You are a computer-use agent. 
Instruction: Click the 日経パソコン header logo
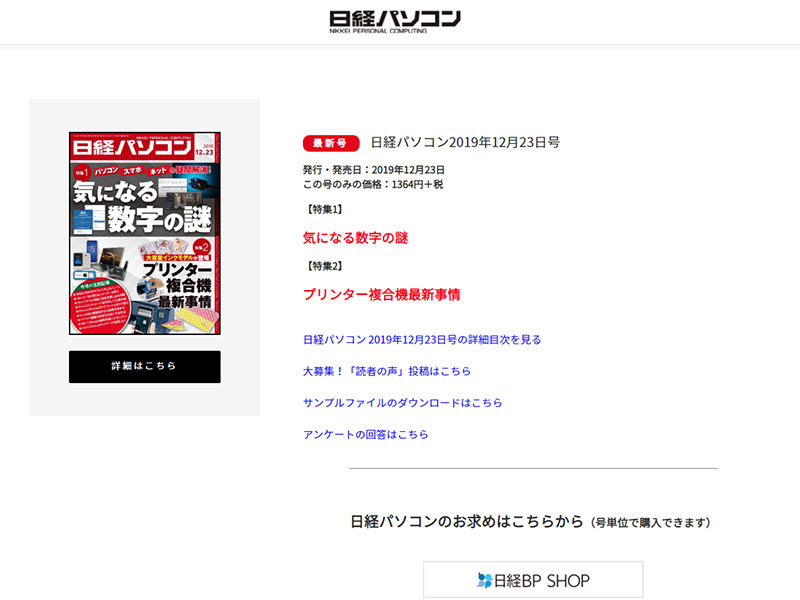(x=394, y=21)
